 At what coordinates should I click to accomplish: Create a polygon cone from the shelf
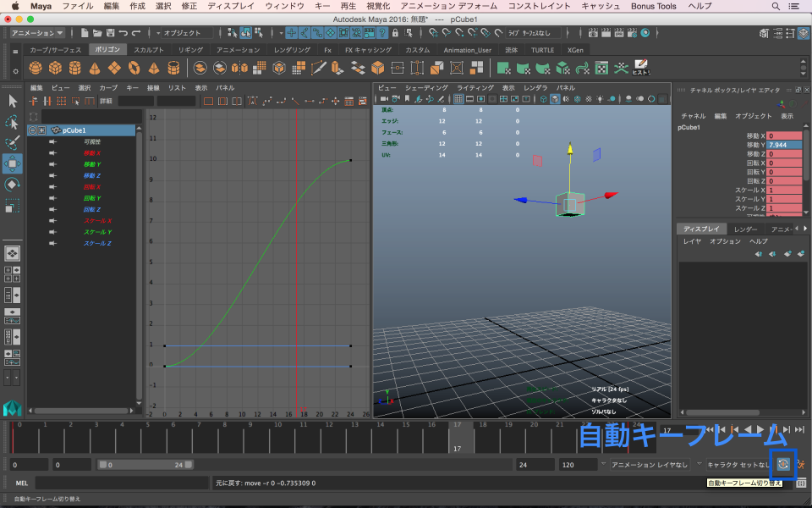pyautogui.click(x=95, y=68)
